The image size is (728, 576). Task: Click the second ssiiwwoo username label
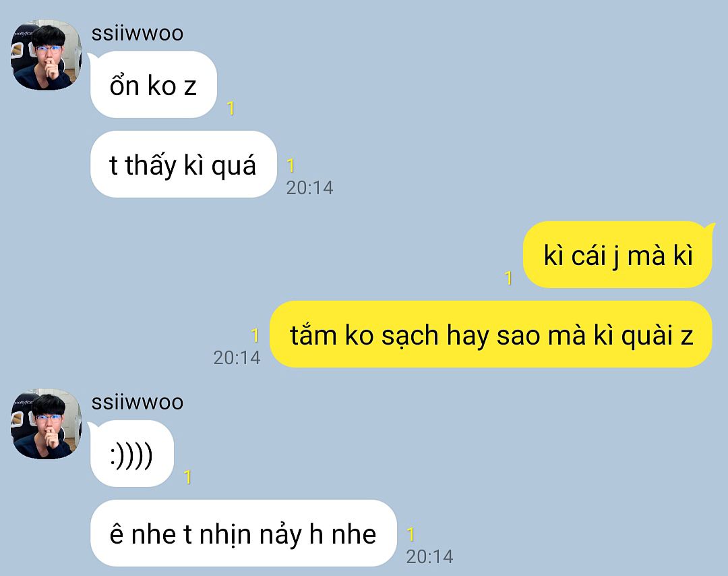[138, 402]
